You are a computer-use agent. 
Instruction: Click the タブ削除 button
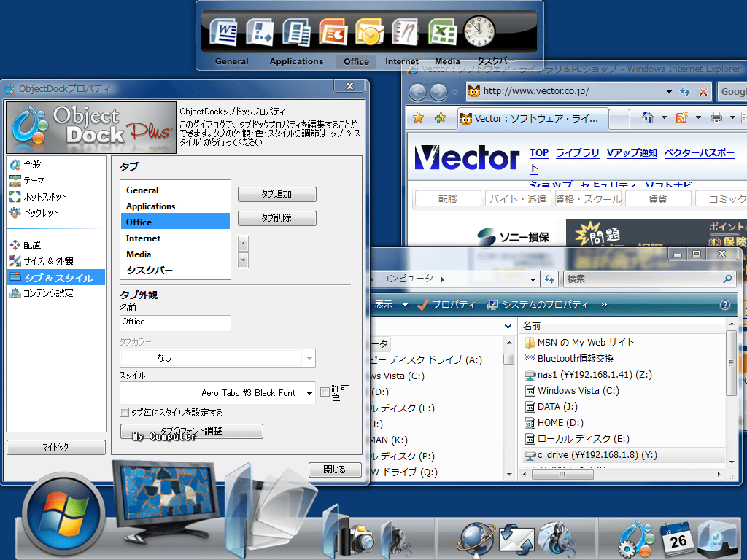pyautogui.click(x=276, y=217)
